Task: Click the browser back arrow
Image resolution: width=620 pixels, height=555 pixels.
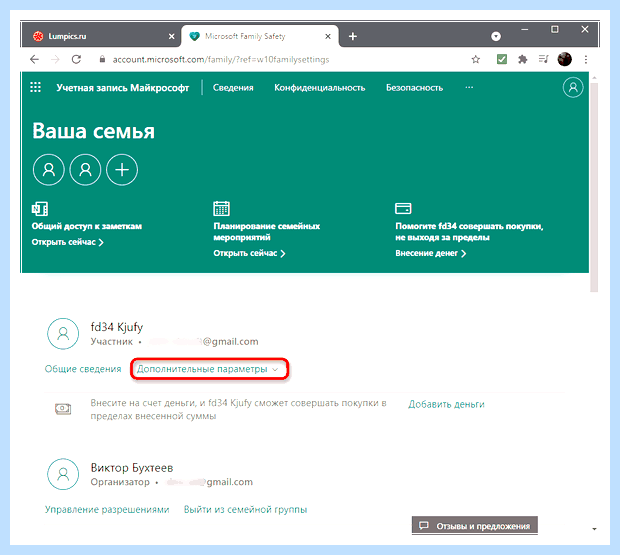Action: point(34,59)
